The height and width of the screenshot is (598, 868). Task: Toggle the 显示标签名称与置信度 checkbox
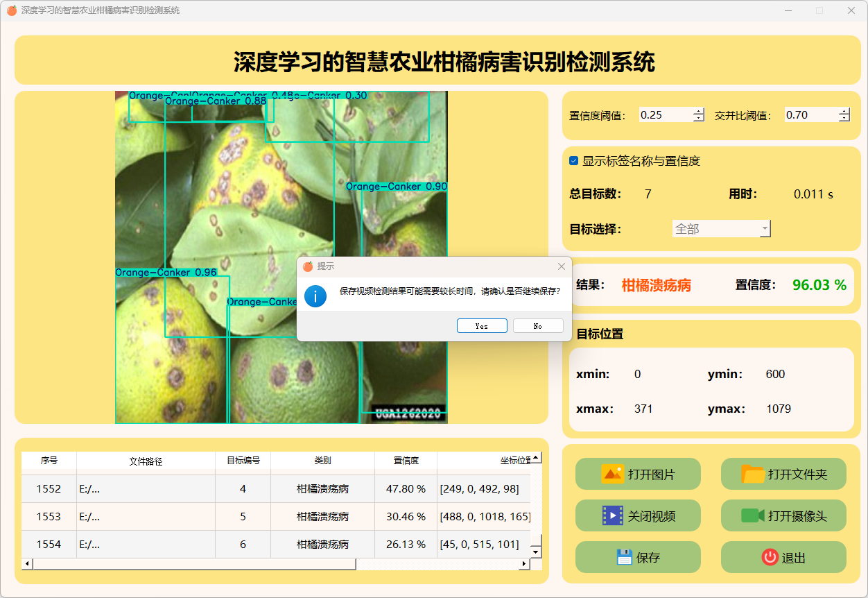(574, 161)
